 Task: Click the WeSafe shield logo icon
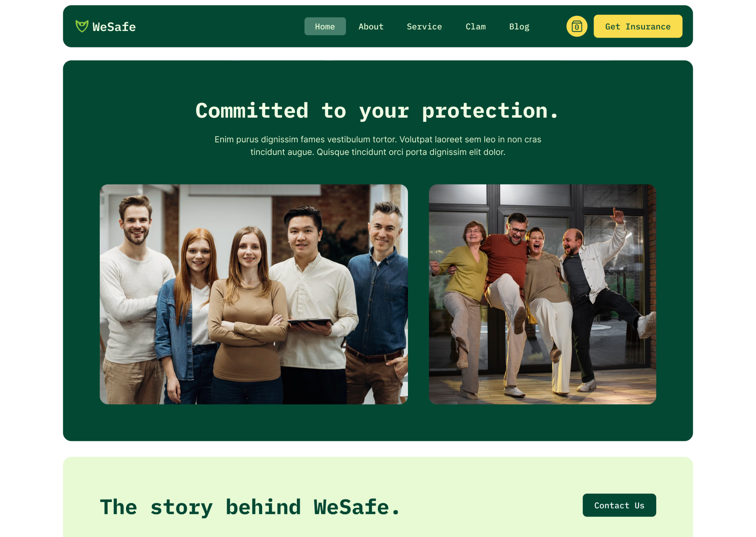(82, 26)
